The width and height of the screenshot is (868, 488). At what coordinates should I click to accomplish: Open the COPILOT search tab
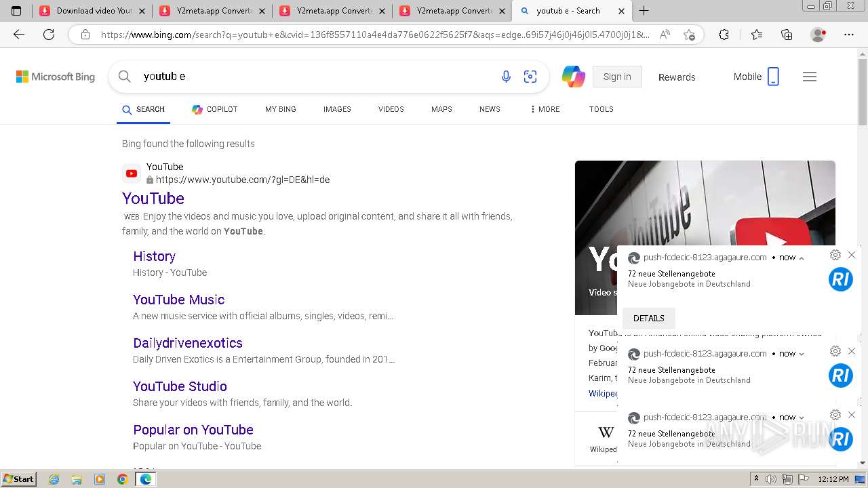(x=215, y=109)
